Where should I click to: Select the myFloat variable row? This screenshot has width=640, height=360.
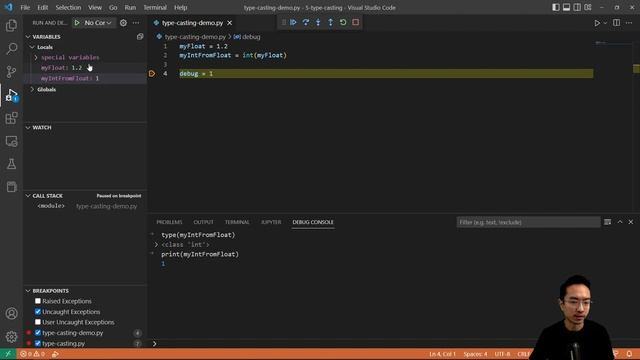[x=85, y=68]
